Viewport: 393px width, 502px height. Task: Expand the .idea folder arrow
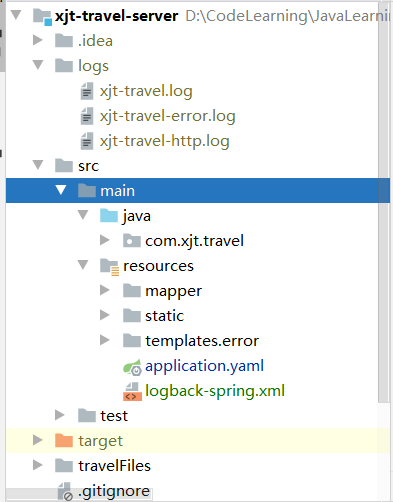point(38,40)
